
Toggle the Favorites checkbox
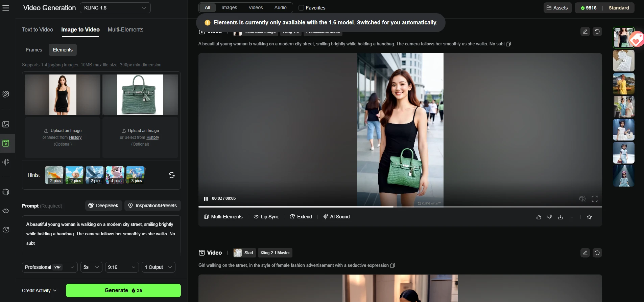tap(301, 8)
